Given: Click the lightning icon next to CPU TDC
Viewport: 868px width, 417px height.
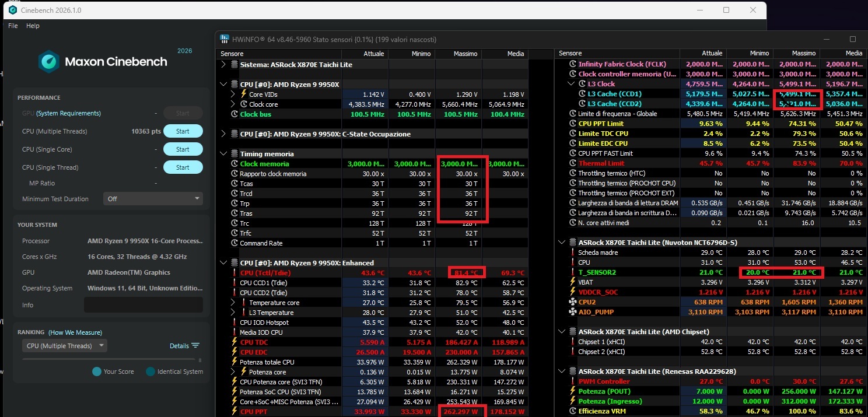Looking at the screenshot, I should 235,342.
